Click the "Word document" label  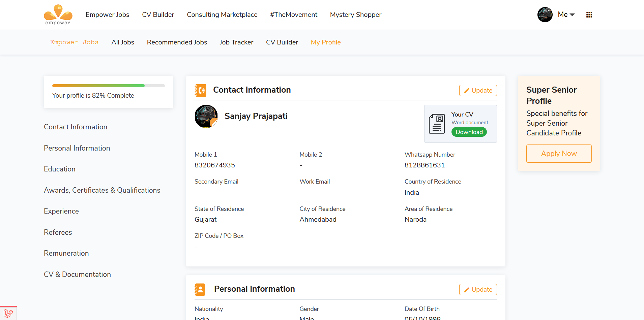470,123
